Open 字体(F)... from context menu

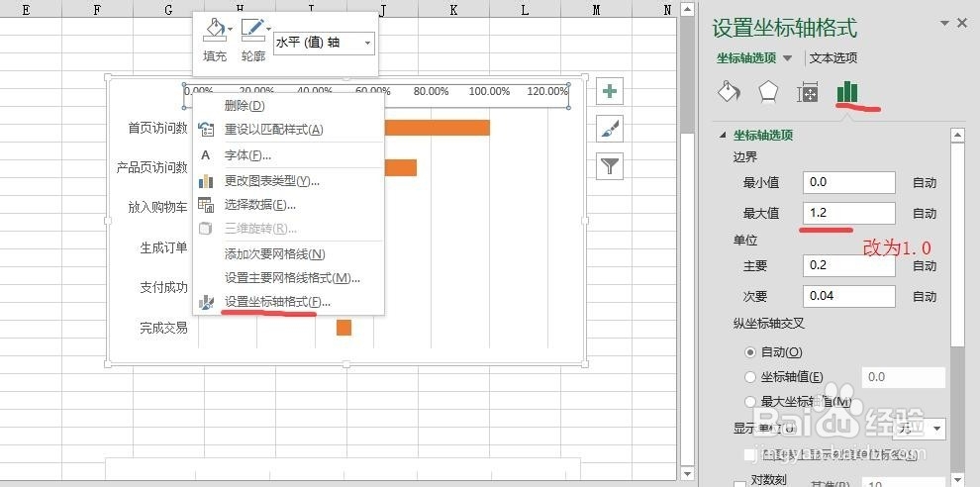pyautogui.click(x=289, y=155)
